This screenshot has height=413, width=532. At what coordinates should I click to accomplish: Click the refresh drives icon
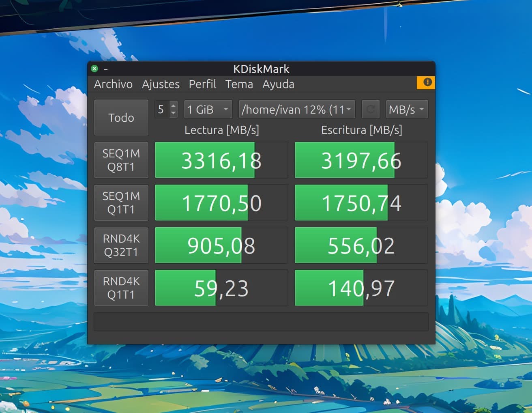pos(370,109)
